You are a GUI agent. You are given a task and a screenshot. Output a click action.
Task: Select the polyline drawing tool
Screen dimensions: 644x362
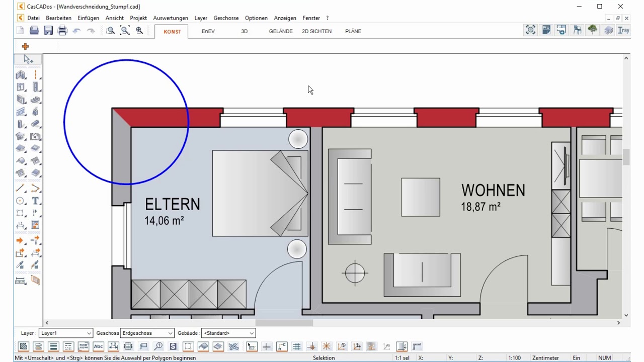[35, 189]
